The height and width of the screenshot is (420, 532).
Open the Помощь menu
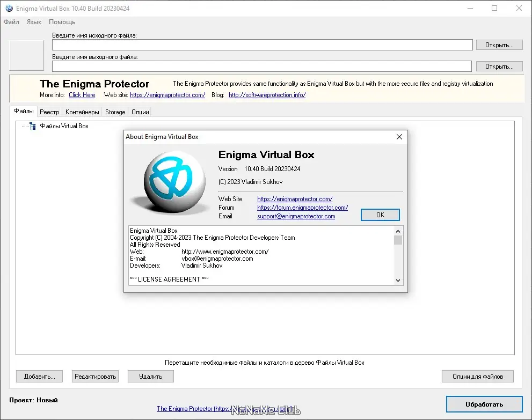[62, 22]
